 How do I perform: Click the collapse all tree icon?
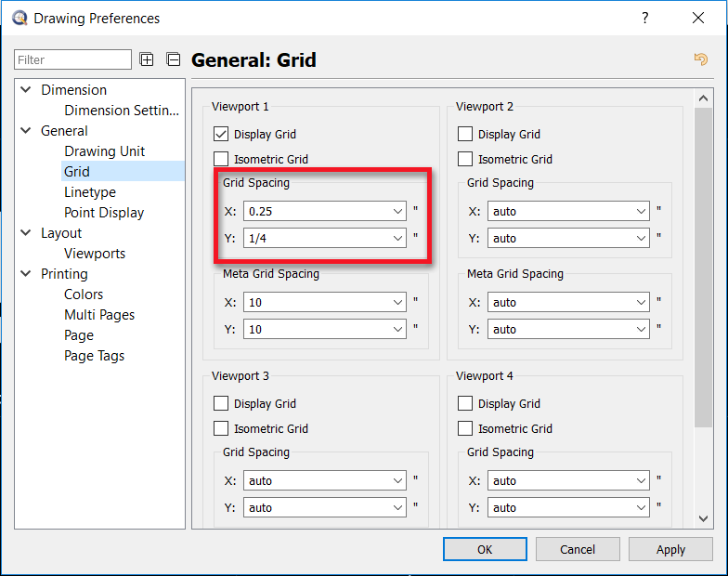tap(173, 59)
